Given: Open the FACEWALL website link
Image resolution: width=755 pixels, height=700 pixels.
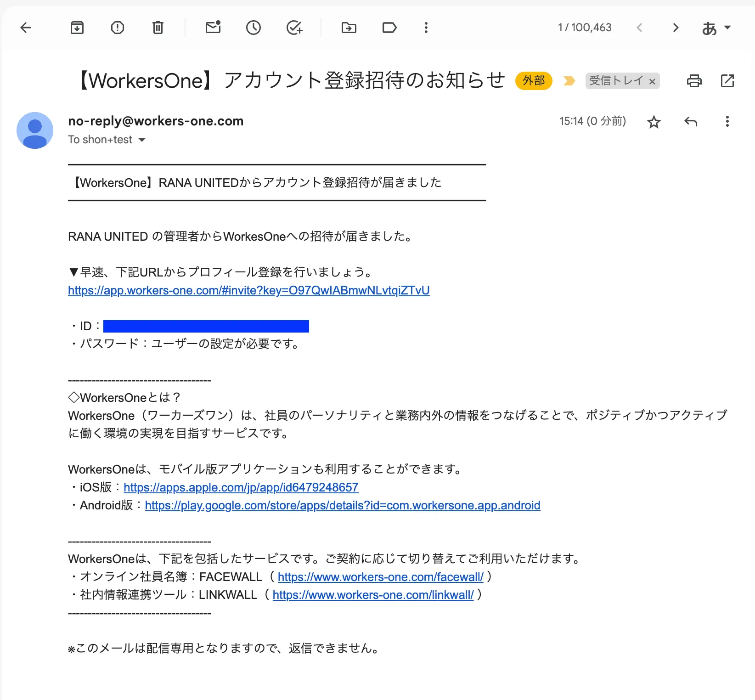Looking at the screenshot, I should (x=381, y=577).
